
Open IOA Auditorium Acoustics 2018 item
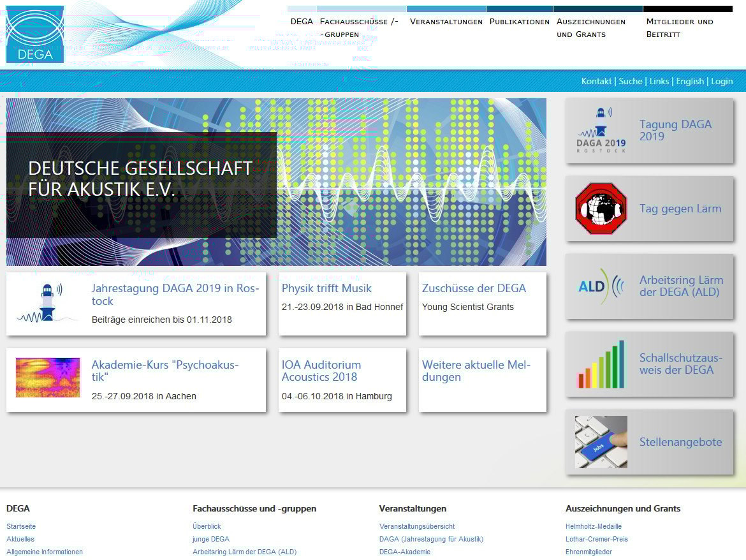[x=321, y=371]
